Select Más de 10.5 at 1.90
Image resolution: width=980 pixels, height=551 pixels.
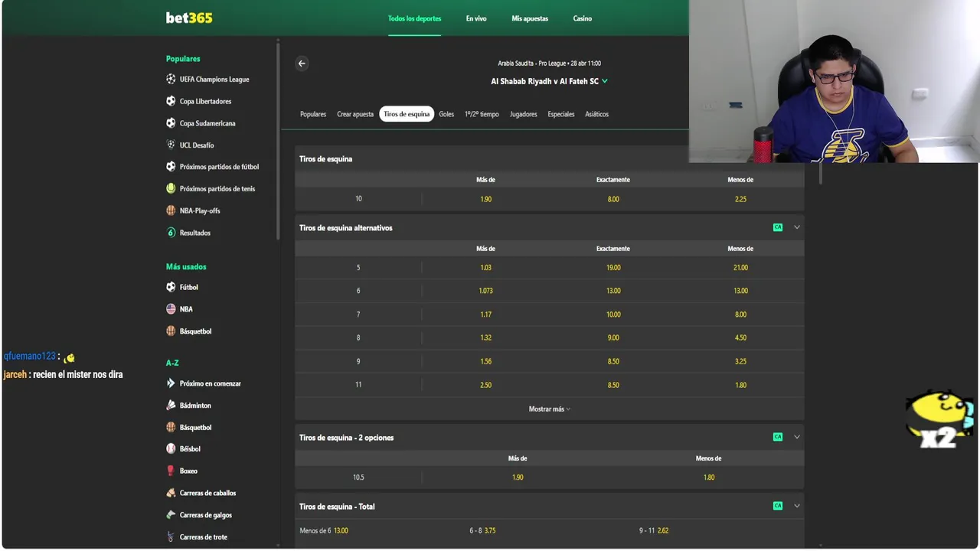tap(518, 478)
